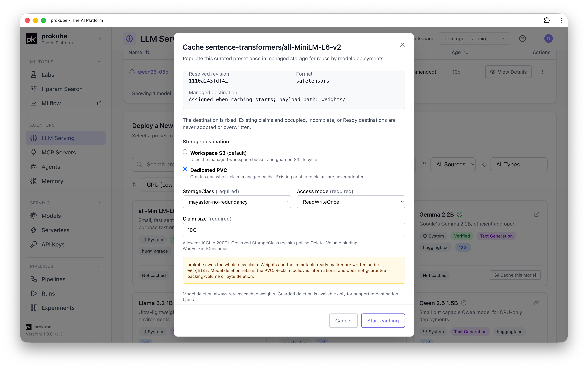The width and height of the screenshot is (588, 369).
Task: Open Labs in the sidebar
Action: click(x=65, y=75)
